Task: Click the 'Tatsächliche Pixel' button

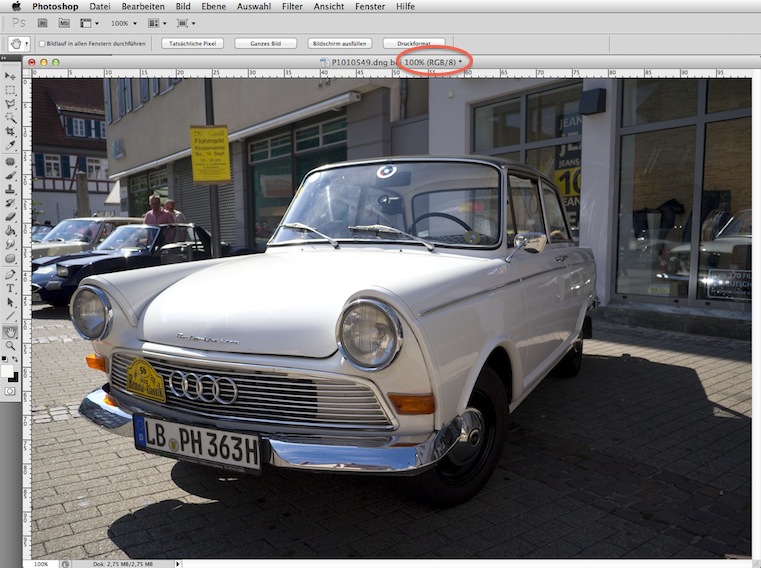Action: click(191, 44)
